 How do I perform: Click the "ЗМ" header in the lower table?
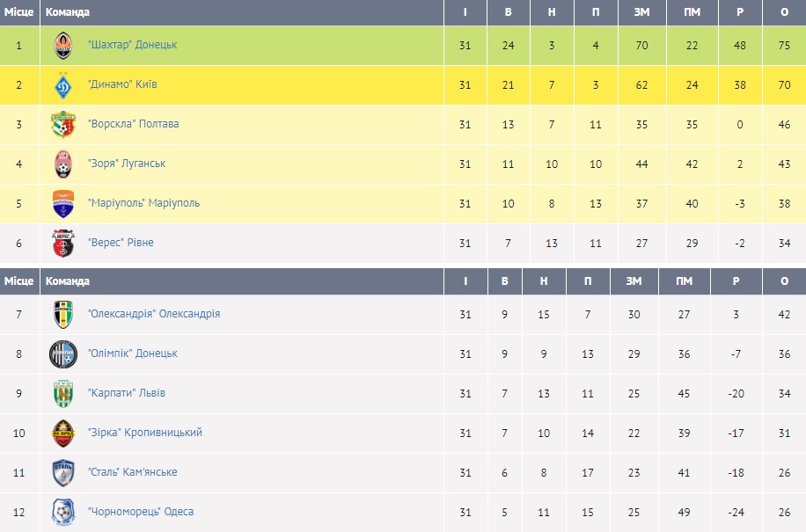click(634, 281)
